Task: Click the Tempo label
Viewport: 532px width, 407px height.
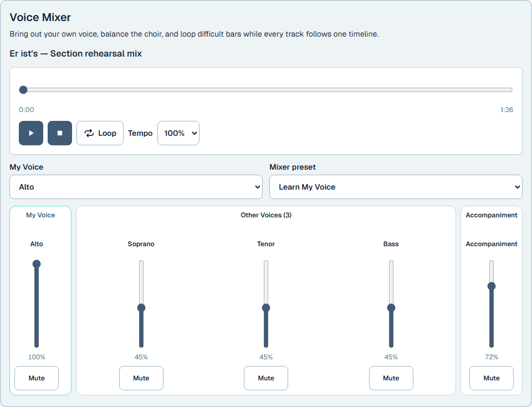Action: click(140, 133)
